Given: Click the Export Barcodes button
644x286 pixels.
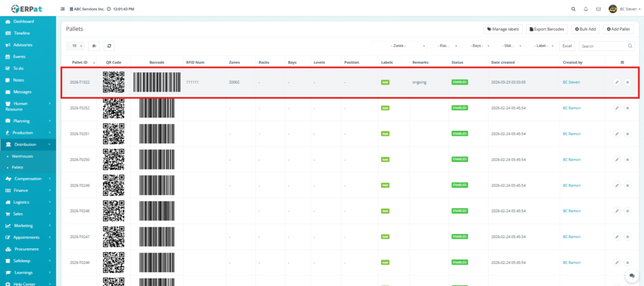Looking at the screenshot, I should point(547,29).
